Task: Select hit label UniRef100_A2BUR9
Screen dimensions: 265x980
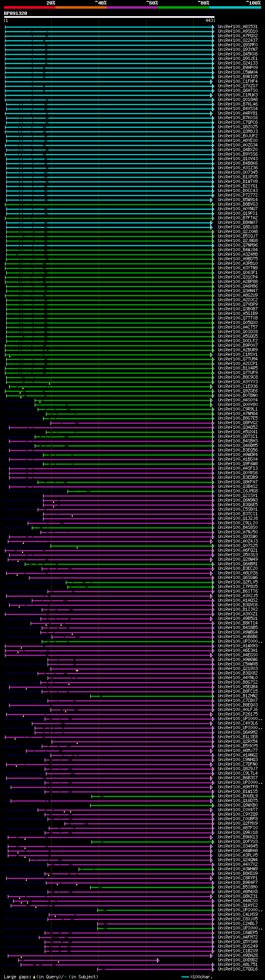Action: (238, 350)
